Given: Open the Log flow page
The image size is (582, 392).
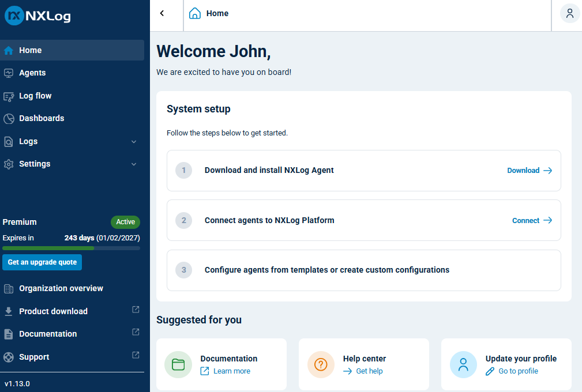Looking at the screenshot, I should point(72,96).
